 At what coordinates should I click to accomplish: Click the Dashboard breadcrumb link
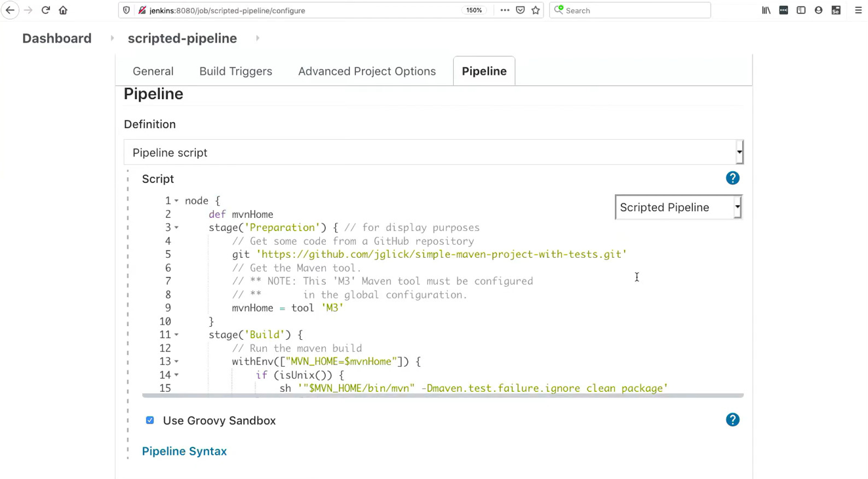click(x=57, y=39)
